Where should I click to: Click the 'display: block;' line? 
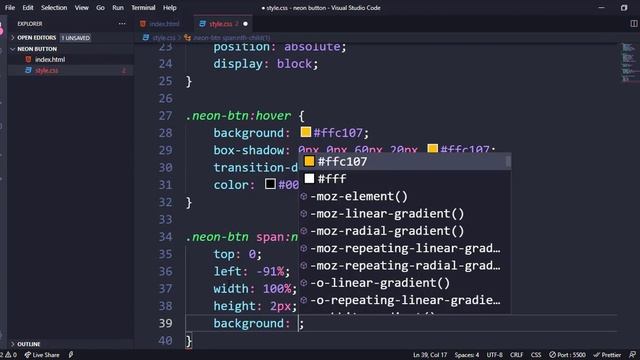pyautogui.click(x=265, y=64)
